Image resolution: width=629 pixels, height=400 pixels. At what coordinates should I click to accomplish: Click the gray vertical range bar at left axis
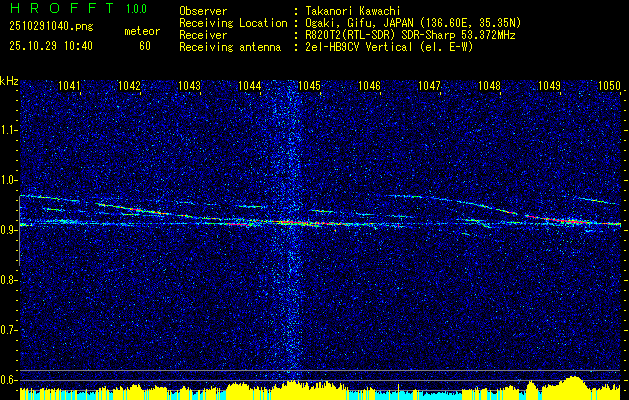pyautogui.click(x=20, y=231)
